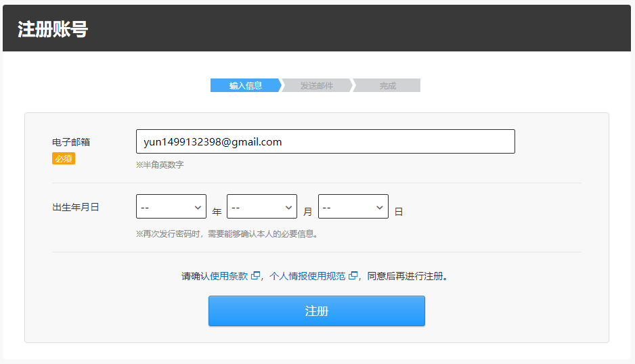Click the password reissue hint under birthdate
635x364 pixels.
pos(227,233)
